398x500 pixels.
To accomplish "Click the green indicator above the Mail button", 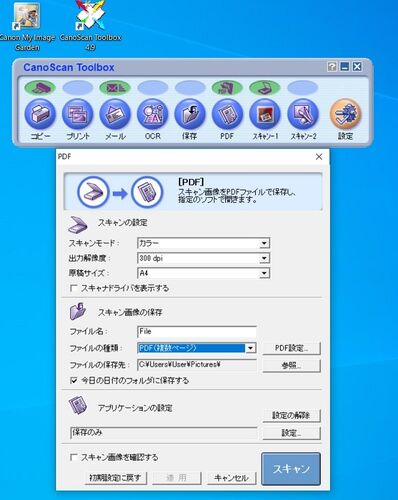I will 115,88.
